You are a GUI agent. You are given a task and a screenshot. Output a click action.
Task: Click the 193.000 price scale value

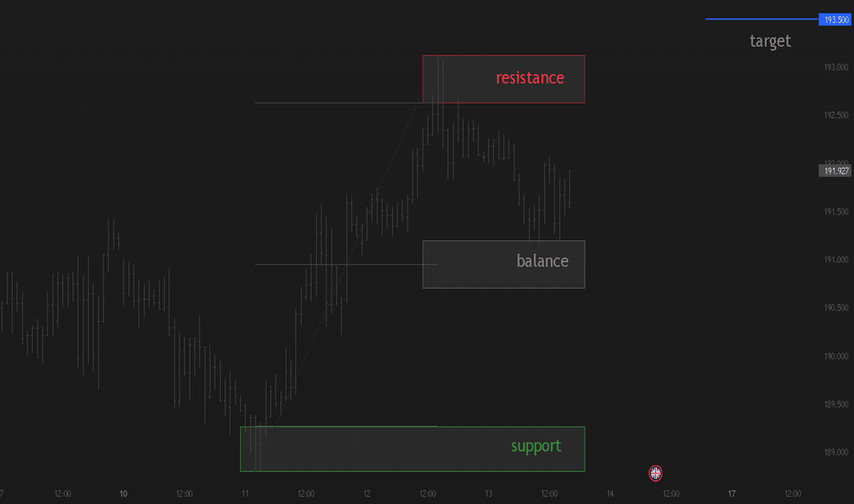(836, 67)
